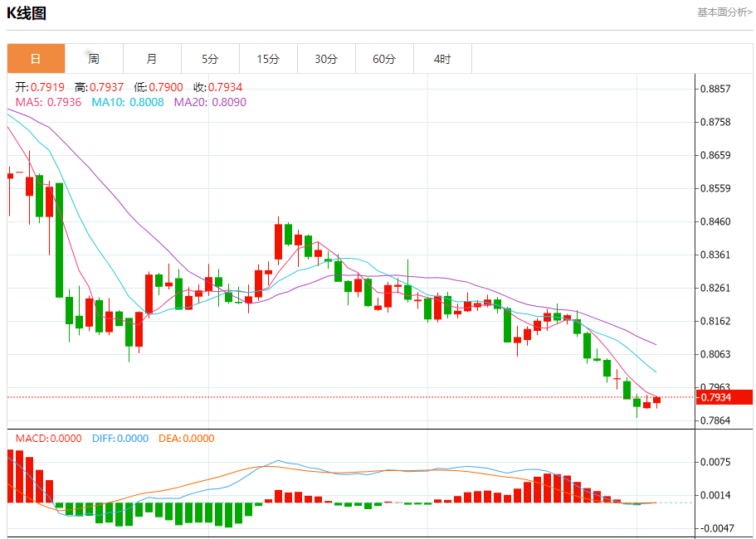
Task: Click the 0.0014 MACD axis label
Action: pos(715,495)
